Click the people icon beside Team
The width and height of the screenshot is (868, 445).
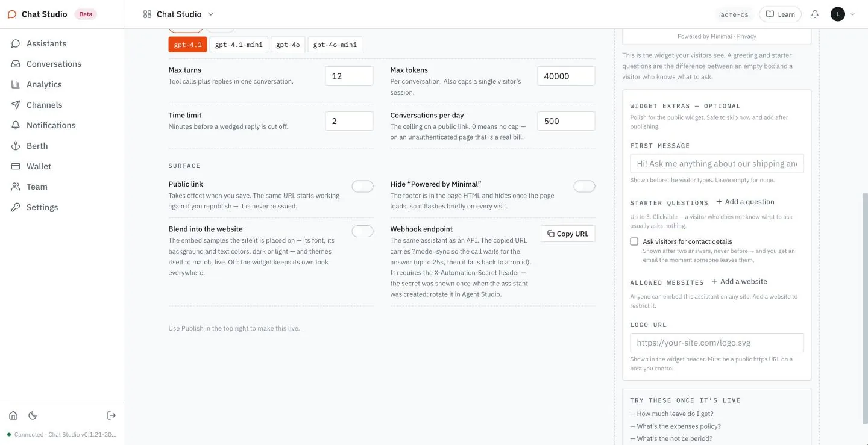[16, 187]
